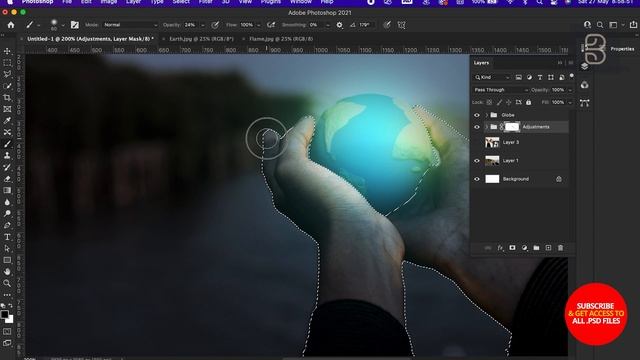Screen dimensions: 640x360
Task: Expand the Adjustments group
Action: coord(487,127)
